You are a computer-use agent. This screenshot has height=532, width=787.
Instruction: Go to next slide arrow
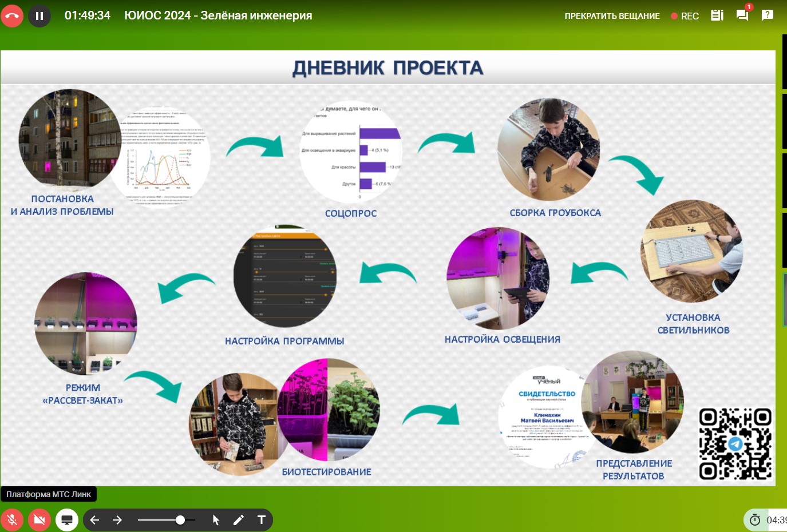(117, 520)
